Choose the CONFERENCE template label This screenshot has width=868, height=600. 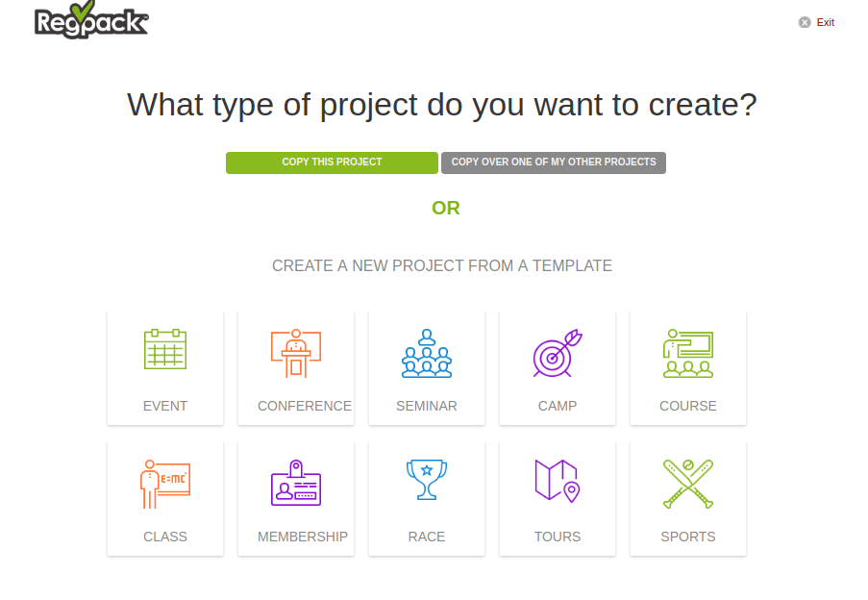[305, 406]
